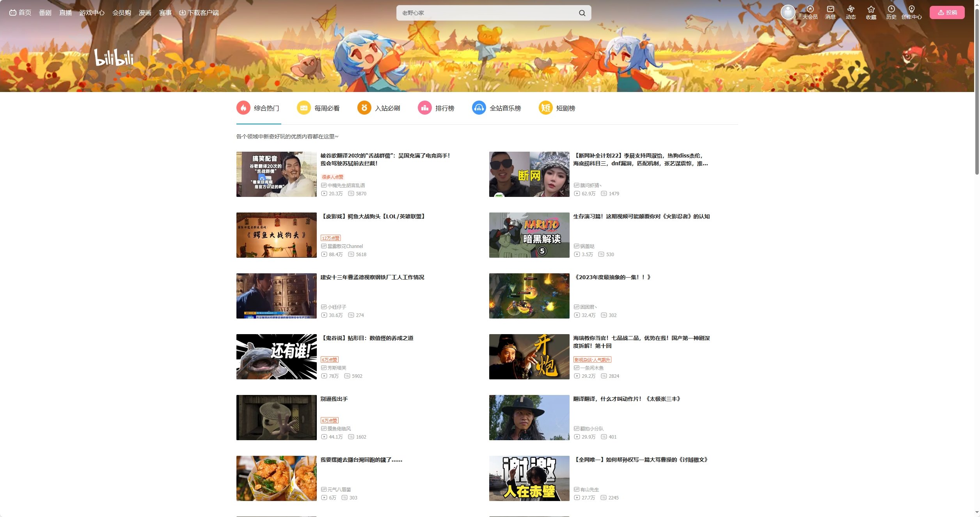The width and height of the screenshot is (980, 517).
Task: Click the 综合热门 flame icon
Action: click(x=243, y=108)
